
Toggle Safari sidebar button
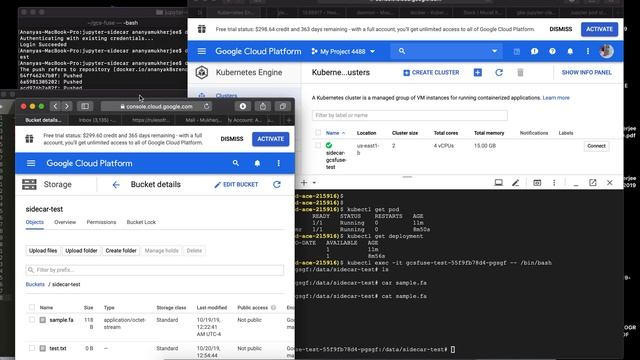click(85, 106)
